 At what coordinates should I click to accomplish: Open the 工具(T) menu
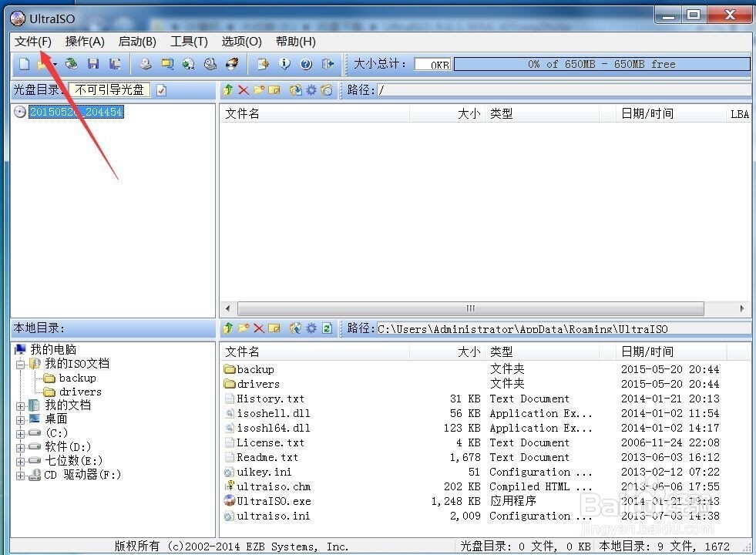pos(189,42)
